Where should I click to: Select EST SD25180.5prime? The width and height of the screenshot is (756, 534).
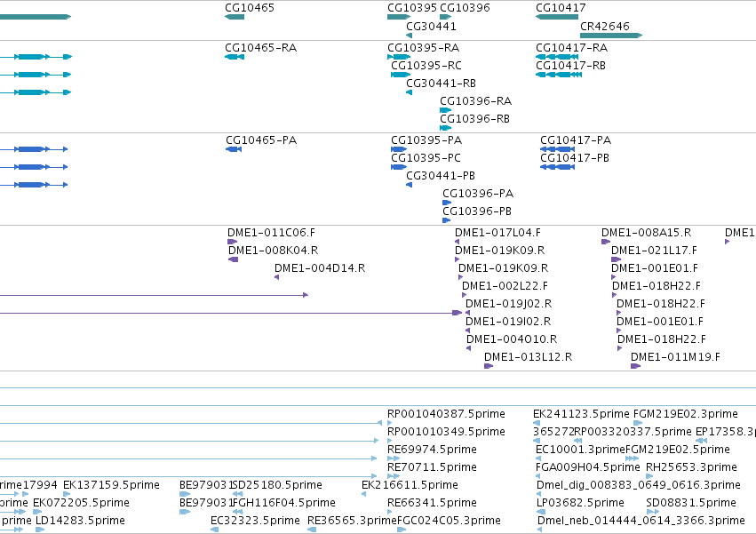coord(277,485)
